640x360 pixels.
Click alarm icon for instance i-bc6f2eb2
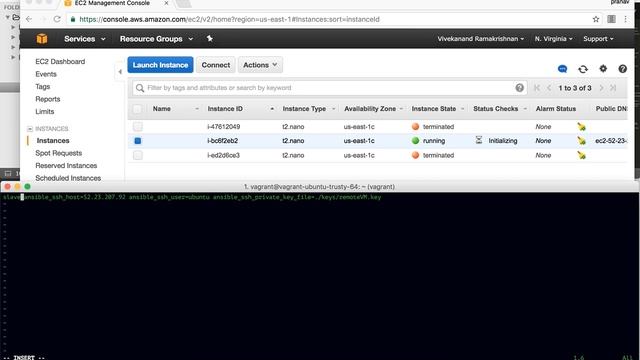click(581, 141)
